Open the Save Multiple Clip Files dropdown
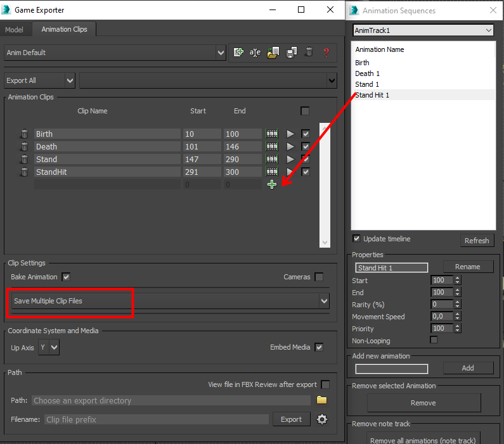504x444 pixels. 170,301
